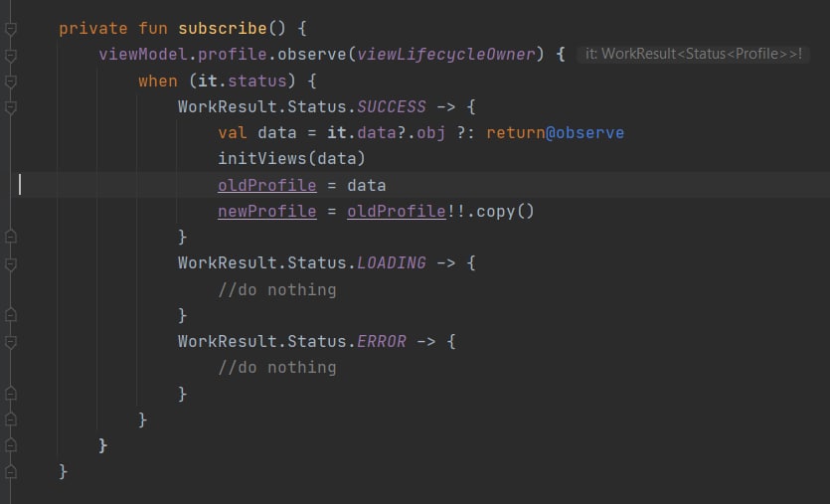Click 'oldProfile' before '!!.copy()'
The width and height of the screenshot is (830, 504).
tap(397, 211)
